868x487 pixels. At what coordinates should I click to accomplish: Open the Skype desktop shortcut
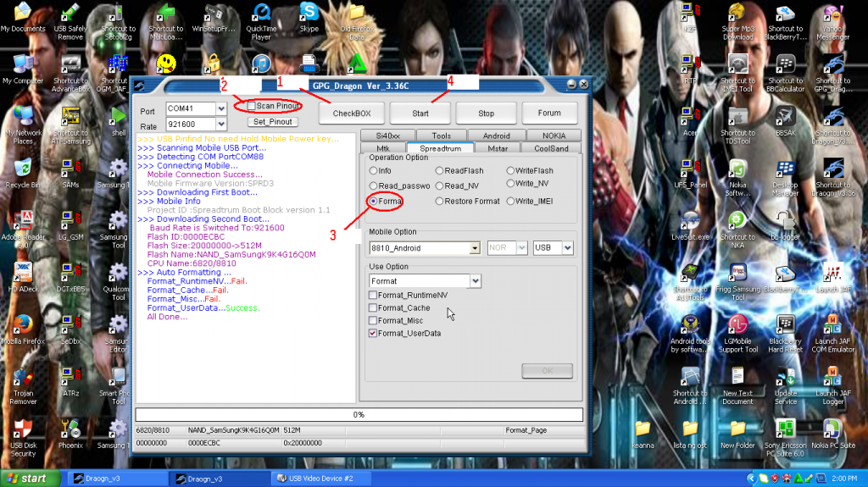309,13
